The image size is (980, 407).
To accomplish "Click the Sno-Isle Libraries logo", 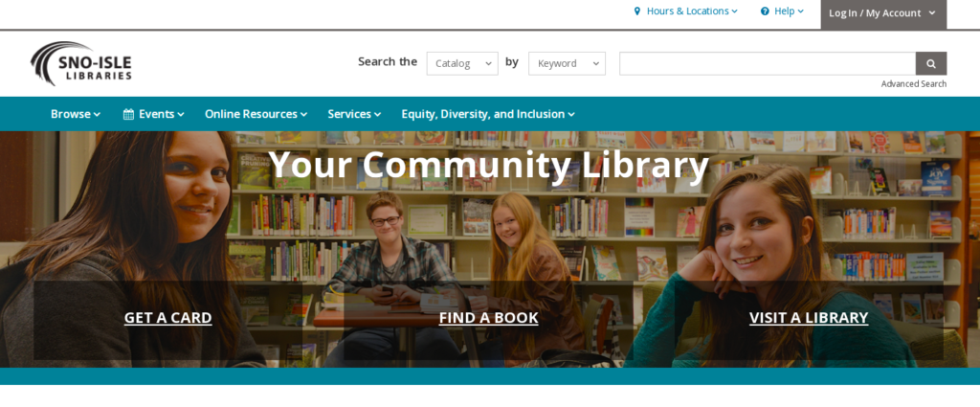I will pos(81,64).
